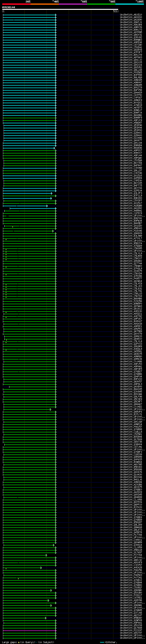Image resolution: width=146 pixels, height=644 pixels.
Task: Select the UniRef100_P46256 label
Action: (x=131, y=570)
